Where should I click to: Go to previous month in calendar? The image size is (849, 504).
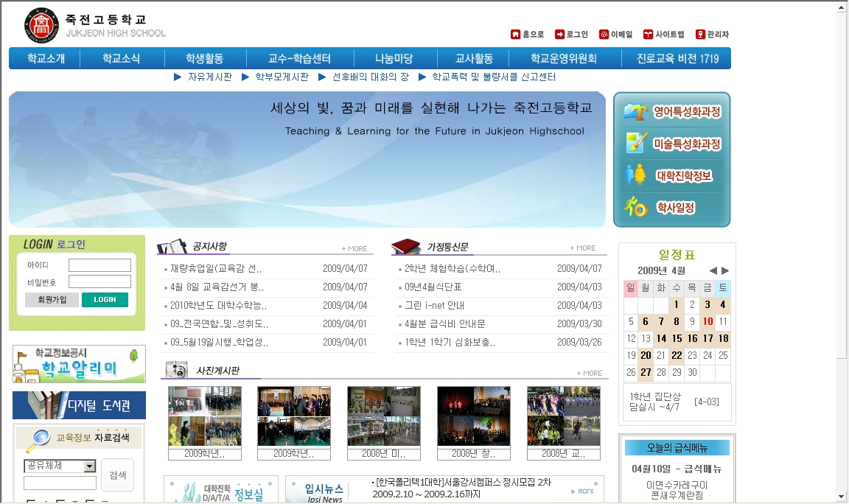(713, 270)
